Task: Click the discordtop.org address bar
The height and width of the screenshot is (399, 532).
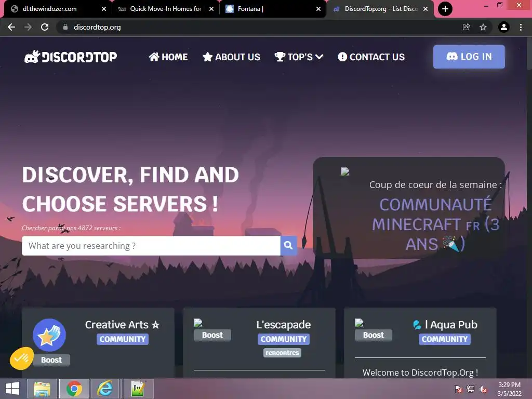Action: (260, 27)
